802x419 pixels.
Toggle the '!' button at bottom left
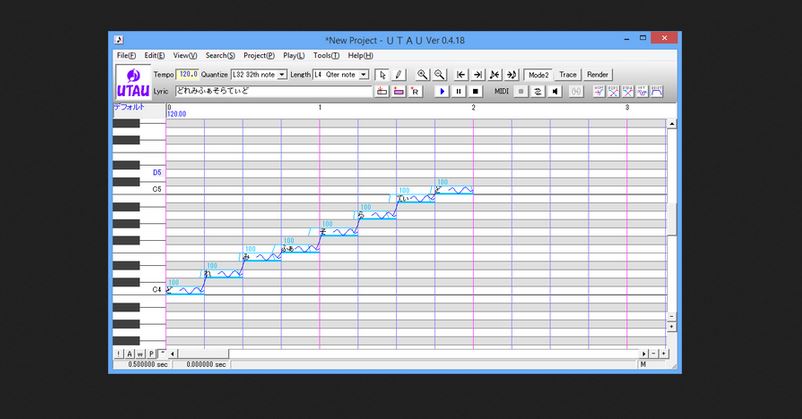(119, 354)
